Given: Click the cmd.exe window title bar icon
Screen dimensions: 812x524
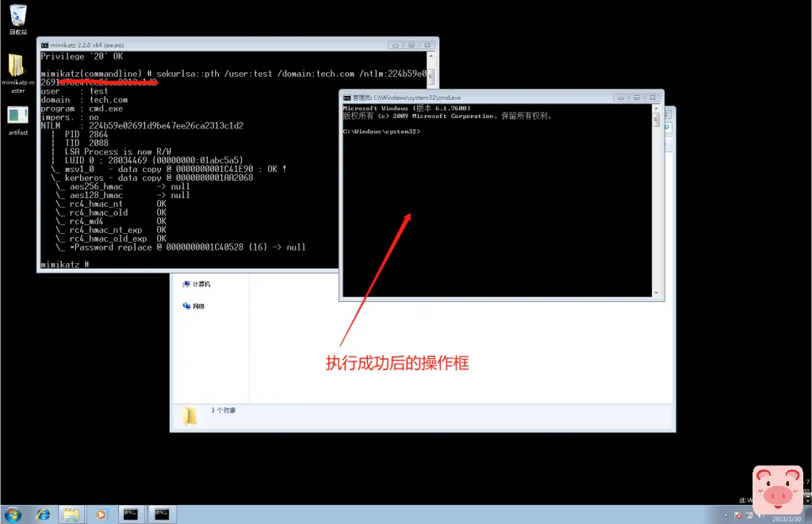Looking at the screenshot, I should click(347, 98).
